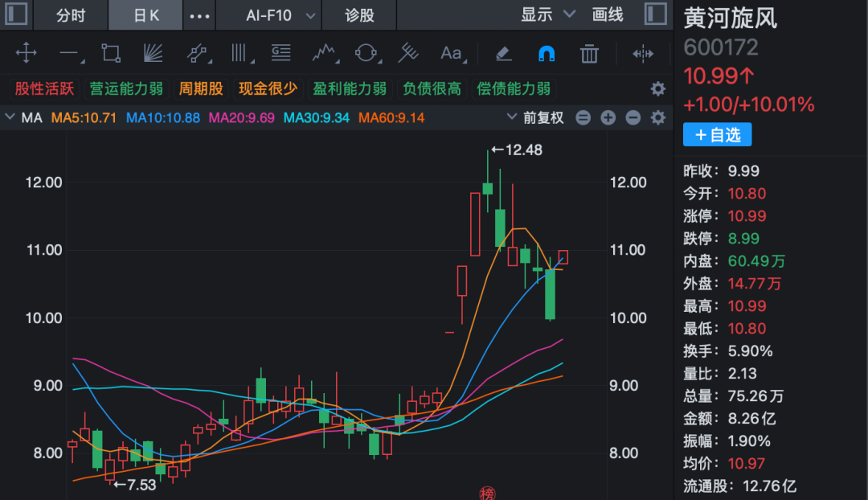
Task: Click the MA10:10.88 value
Action: tap(162, 117)
